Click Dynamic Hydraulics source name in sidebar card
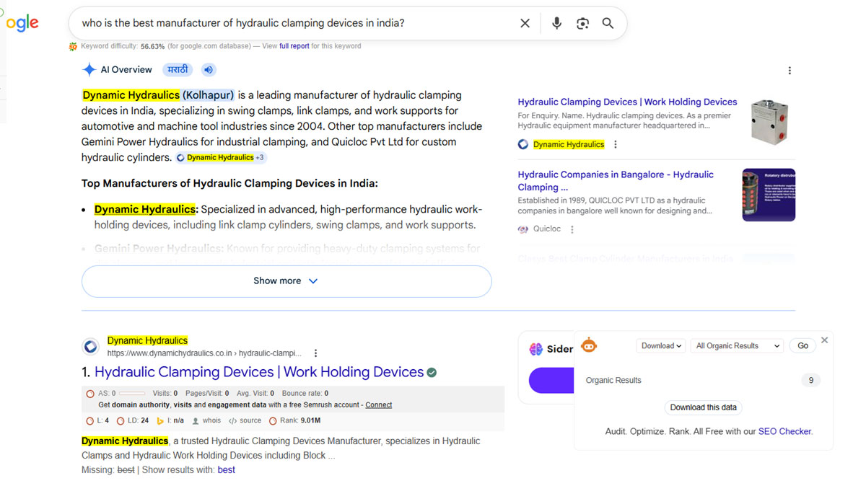Screen dimensions: 866x504 569,144
